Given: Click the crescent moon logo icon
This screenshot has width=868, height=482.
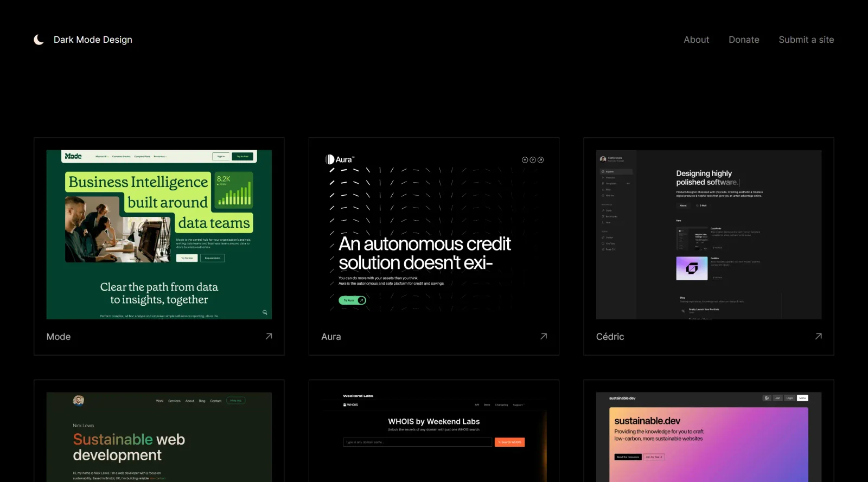Looking at the screenshot, I should click(x=39, y=40).
